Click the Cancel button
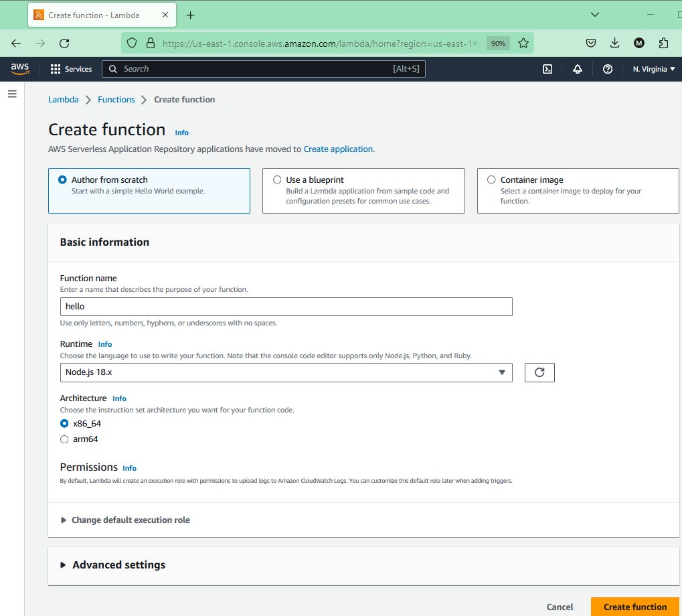Viewport: 682px width, 616px height. (560, 607)
